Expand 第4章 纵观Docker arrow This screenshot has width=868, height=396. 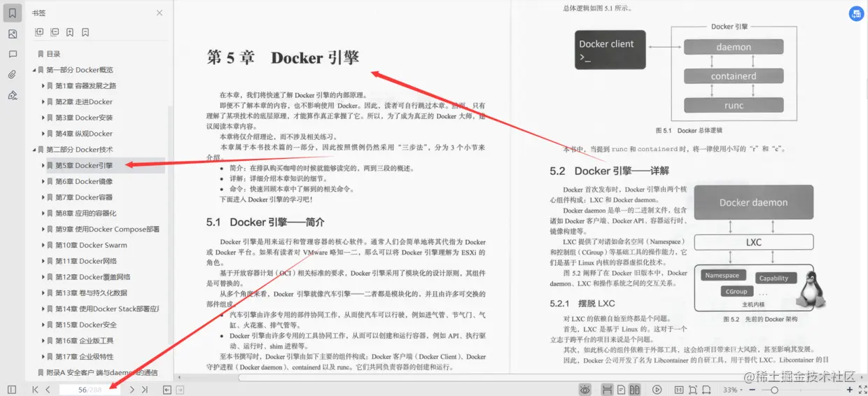coord(43,134)
